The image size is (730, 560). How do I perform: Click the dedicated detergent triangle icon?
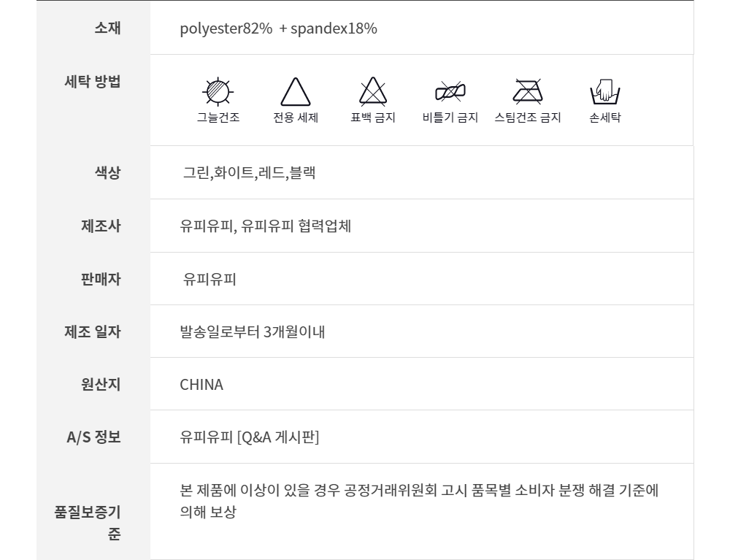click(x=296, y=92)
